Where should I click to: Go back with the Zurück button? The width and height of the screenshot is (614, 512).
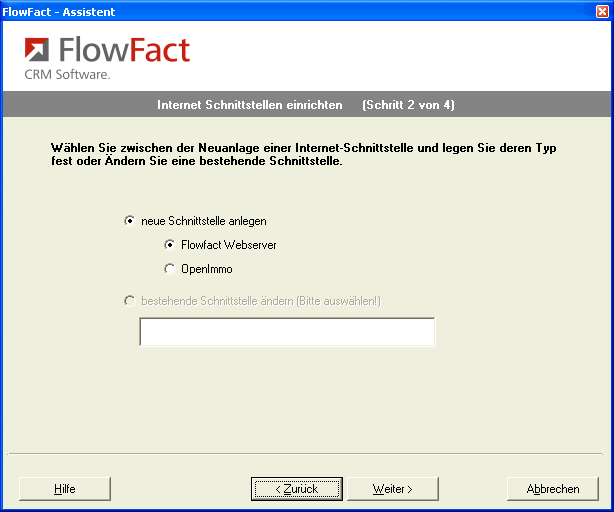(x=297, y=489)
